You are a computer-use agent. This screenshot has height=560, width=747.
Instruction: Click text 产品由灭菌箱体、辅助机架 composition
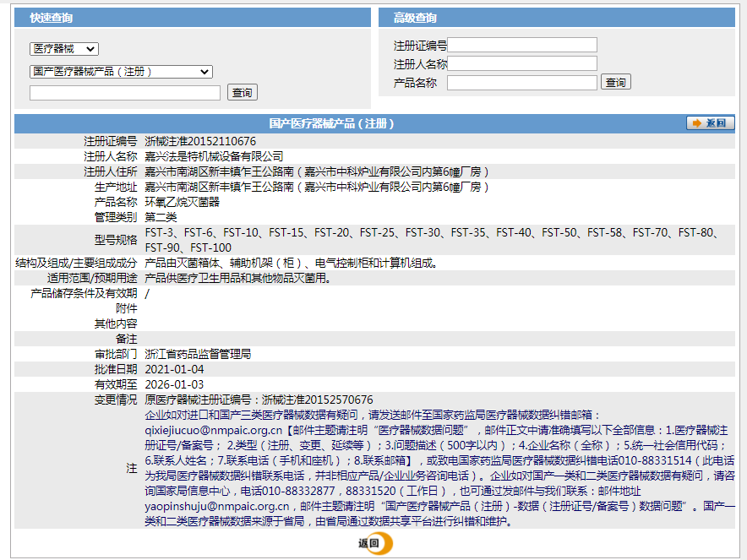point(291,263)
